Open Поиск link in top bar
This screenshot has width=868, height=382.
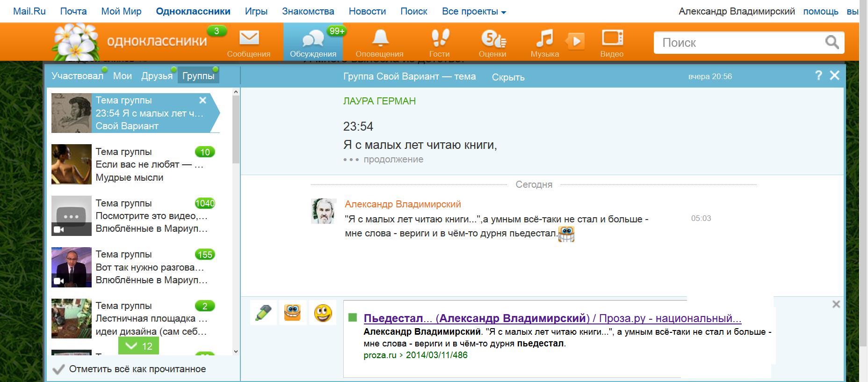(x=414, y=11)
